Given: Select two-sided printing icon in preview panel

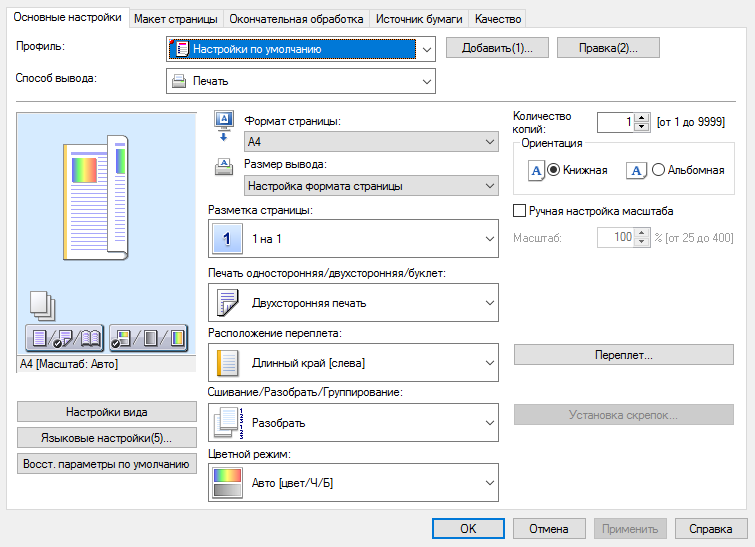Looking at the screenshot, I should pos(65,338).
